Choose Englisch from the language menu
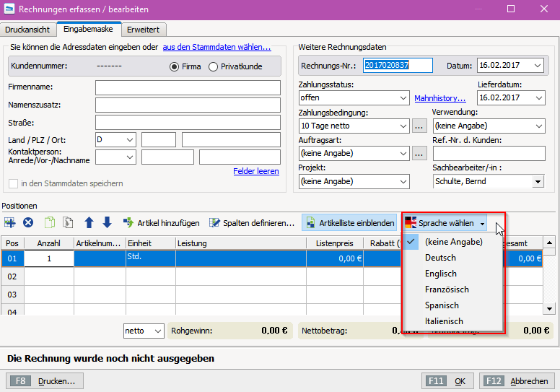 [440, 274]
